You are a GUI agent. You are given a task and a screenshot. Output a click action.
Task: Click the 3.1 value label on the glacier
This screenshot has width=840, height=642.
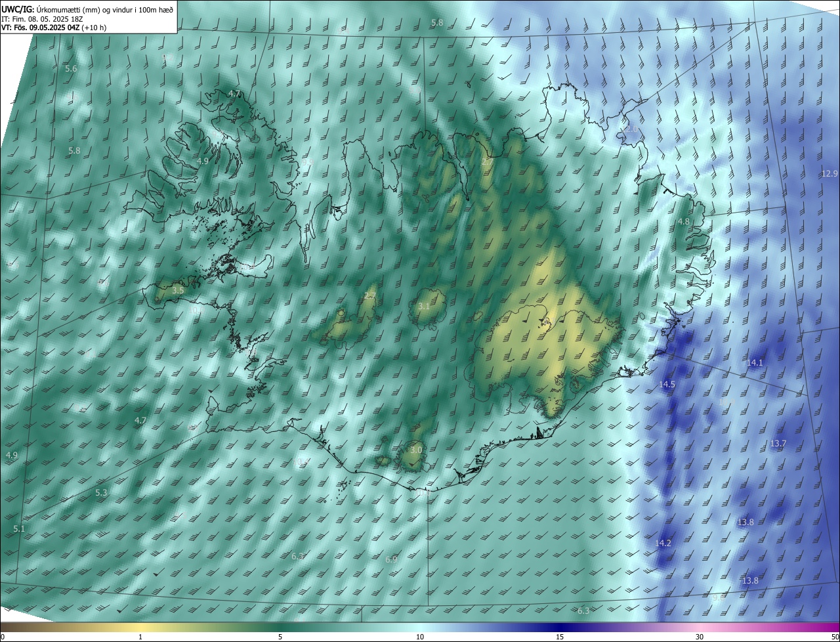(x=424, y=306)
